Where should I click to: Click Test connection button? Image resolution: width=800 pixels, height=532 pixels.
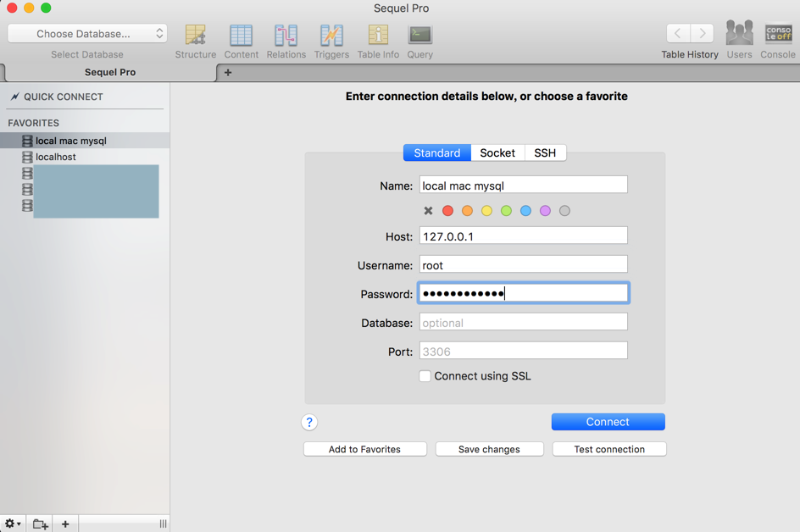click(x=609, y=449)
